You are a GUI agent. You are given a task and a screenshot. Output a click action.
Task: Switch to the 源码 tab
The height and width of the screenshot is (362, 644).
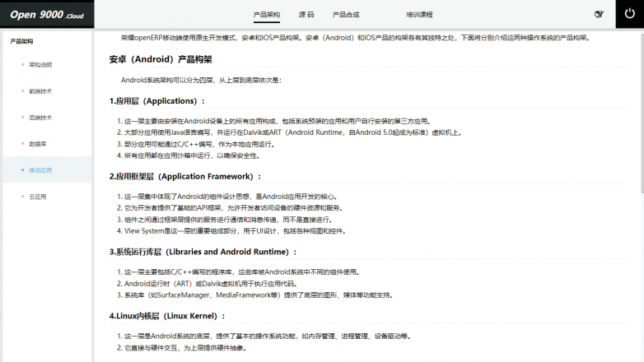pyautogui.click(x=306, y=15)
